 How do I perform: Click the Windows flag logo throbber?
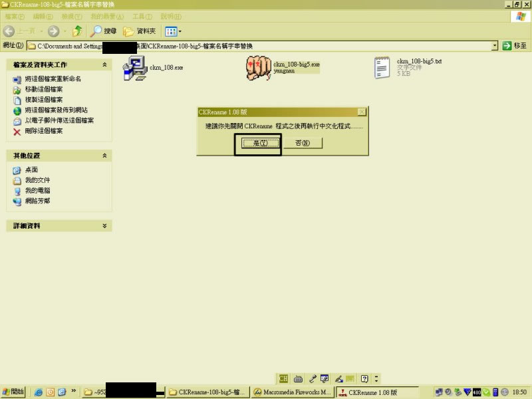tap(521, 17)
